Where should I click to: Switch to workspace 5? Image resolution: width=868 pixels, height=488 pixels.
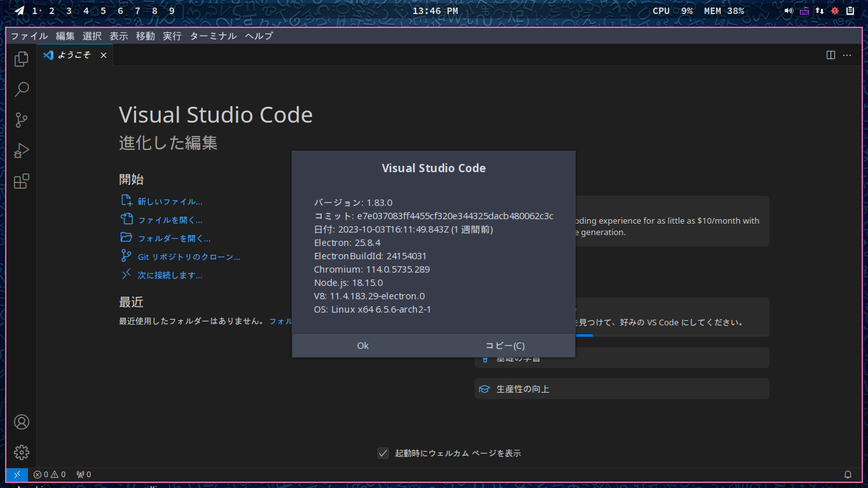click(x=104, y=11)
